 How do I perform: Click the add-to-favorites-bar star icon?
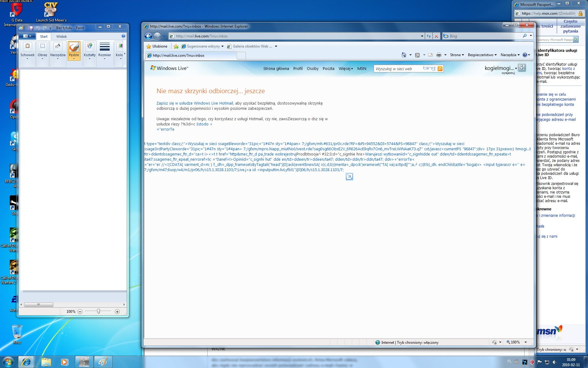[176, 46]
